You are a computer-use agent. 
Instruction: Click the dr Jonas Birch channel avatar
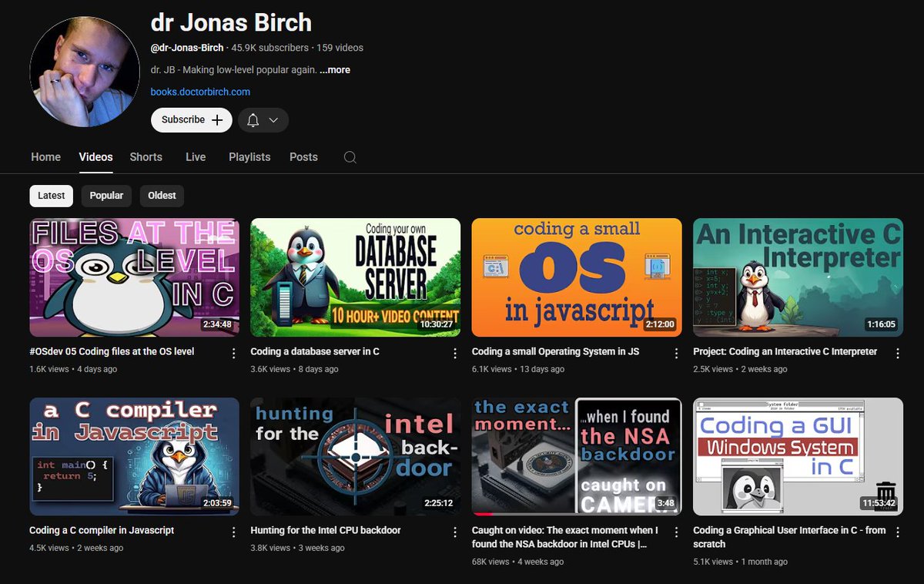tap(85, 72)
